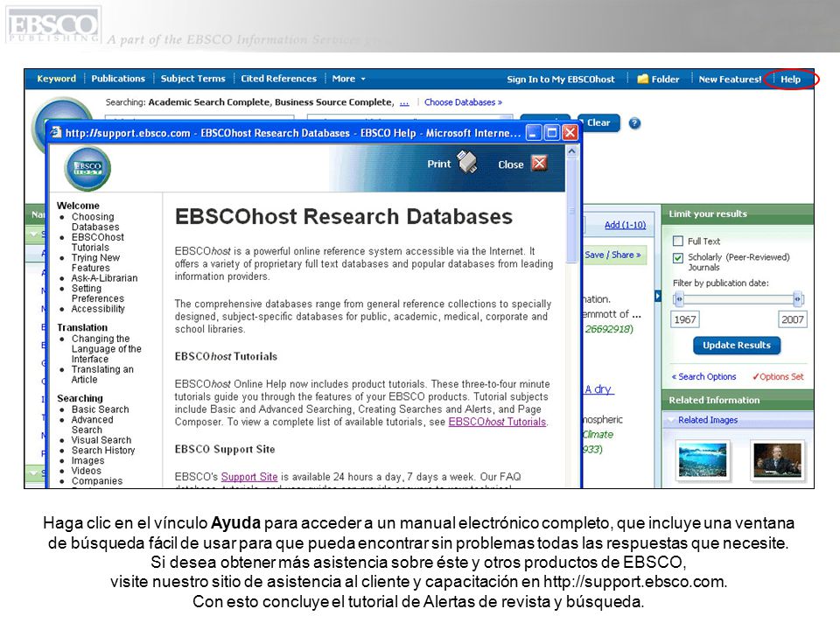Click the EBSCOhost round logo in help window
This screenshot has width=840, height=630.
pos(87,168)
